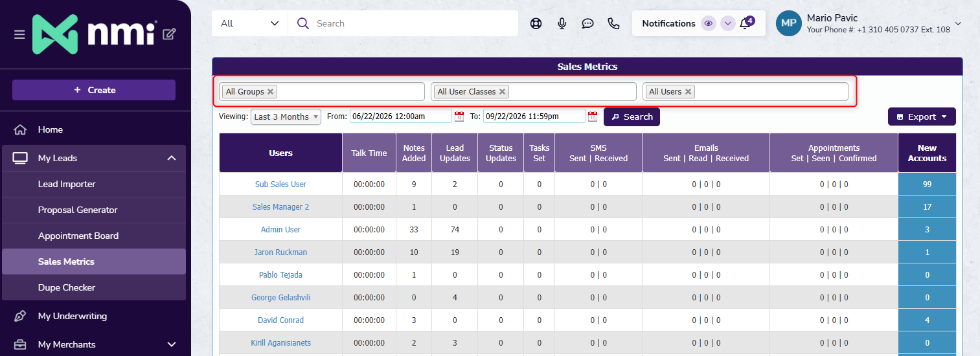Click the My Underwriting pen icon
This screenshot has height=356, width=980.
coord(20,316)
